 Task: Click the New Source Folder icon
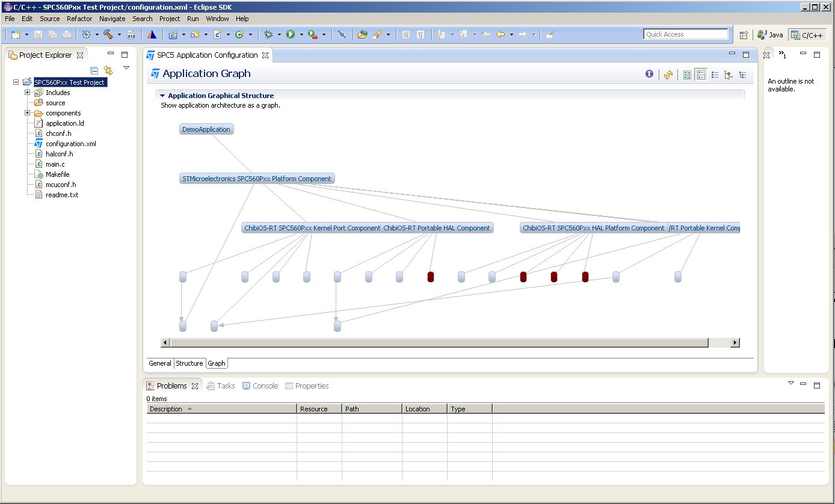195,35
